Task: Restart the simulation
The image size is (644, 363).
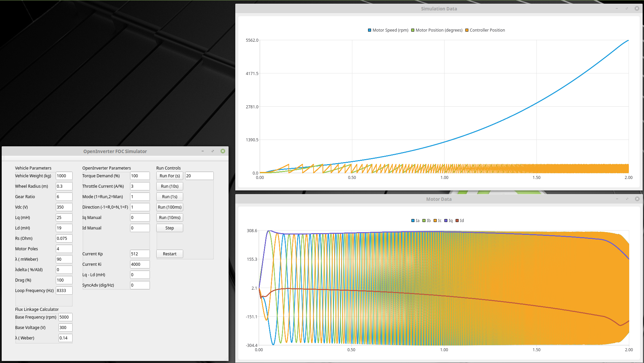Action: 169,254
